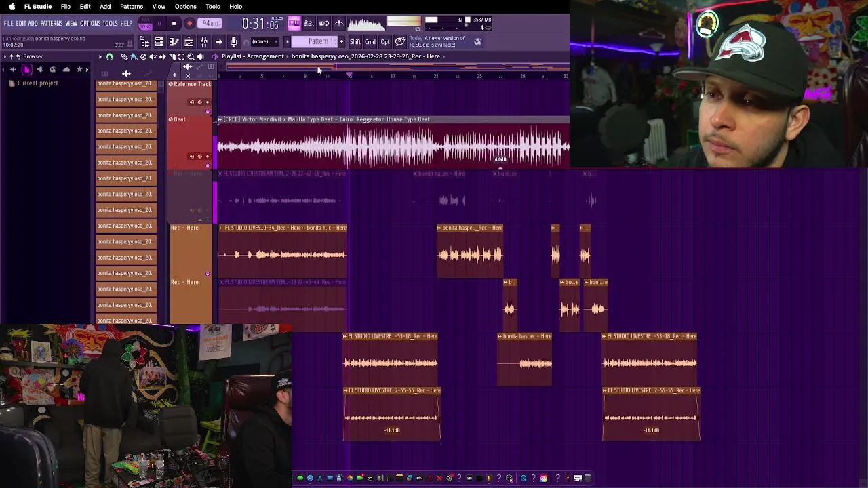Open the piano roll view icon
Viewport: 868px width, 488px height.
click(x=174, y=42)
